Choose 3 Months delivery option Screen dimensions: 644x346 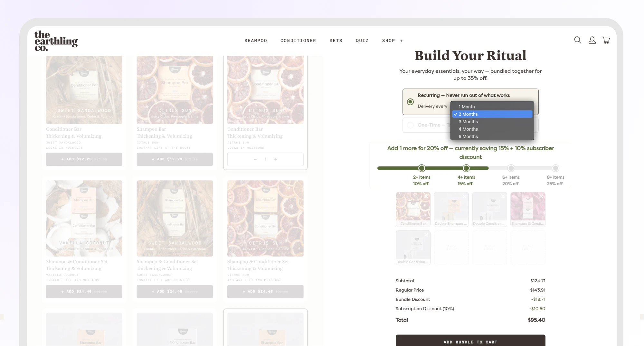click(492, 122)
